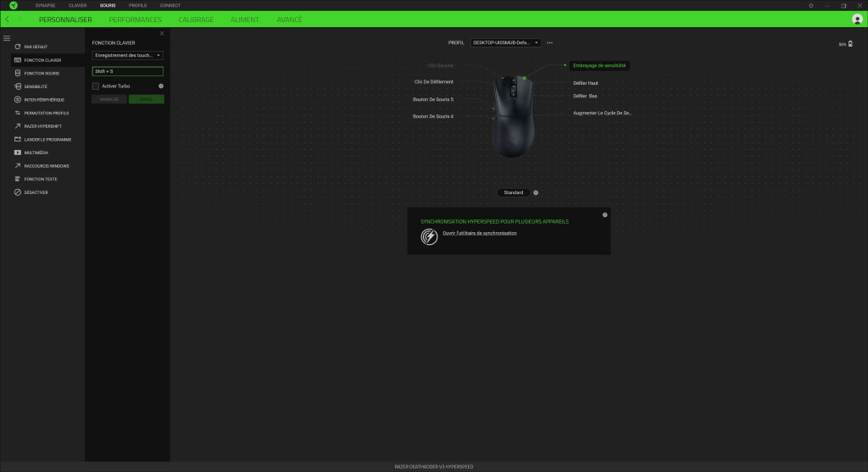Select the Permutation Profils icon

tap(18, 113)
